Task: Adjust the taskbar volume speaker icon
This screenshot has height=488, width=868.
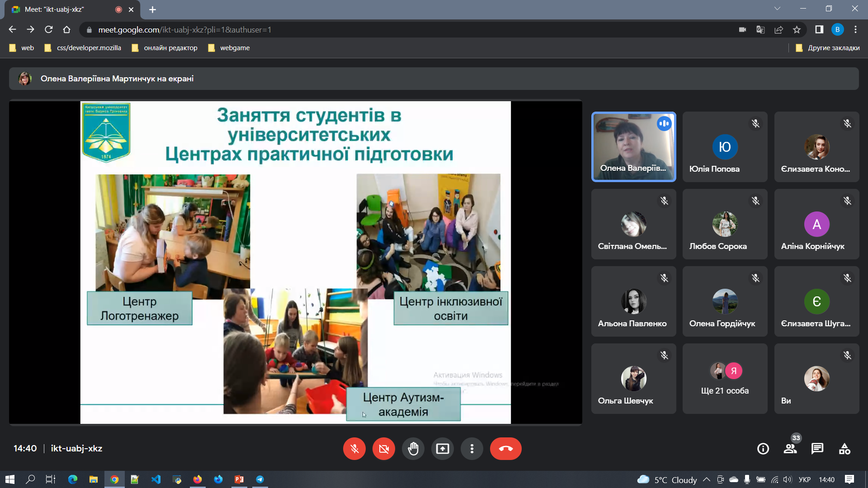Action: (788, 479)
